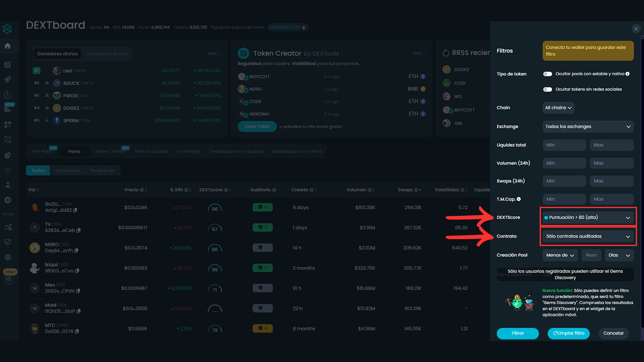
Task: Select Ganadores filter tab
Action: point(67,171)
